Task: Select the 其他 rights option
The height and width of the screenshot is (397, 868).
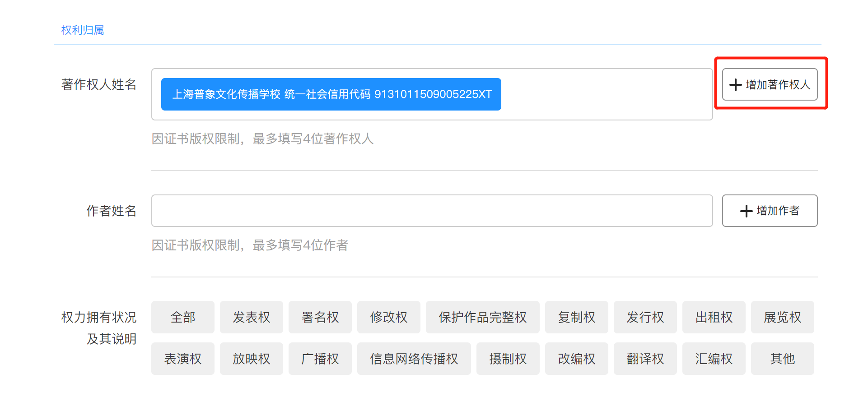Action: pyautogui.click(x=783, y=359)
